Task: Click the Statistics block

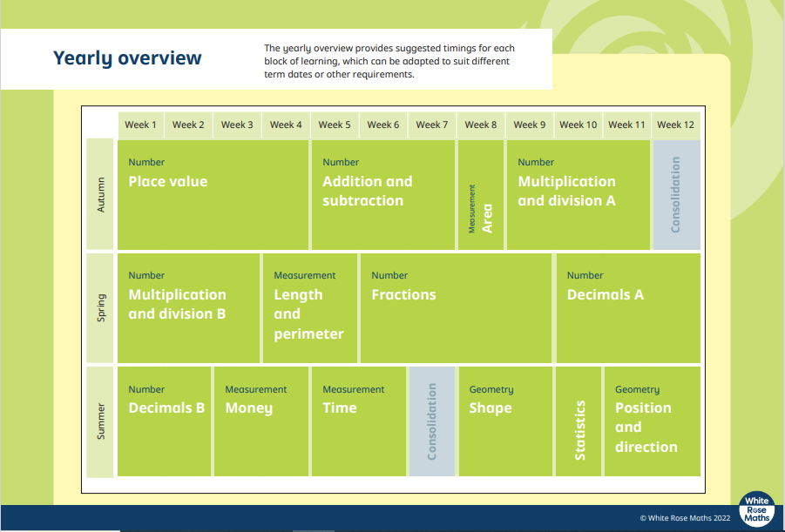Action: (579, 421)
